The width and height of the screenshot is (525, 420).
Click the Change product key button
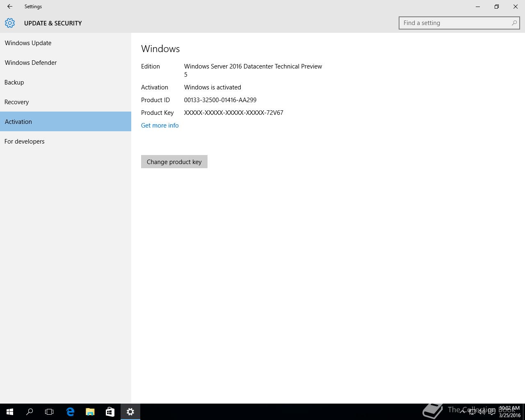(174, 162)
